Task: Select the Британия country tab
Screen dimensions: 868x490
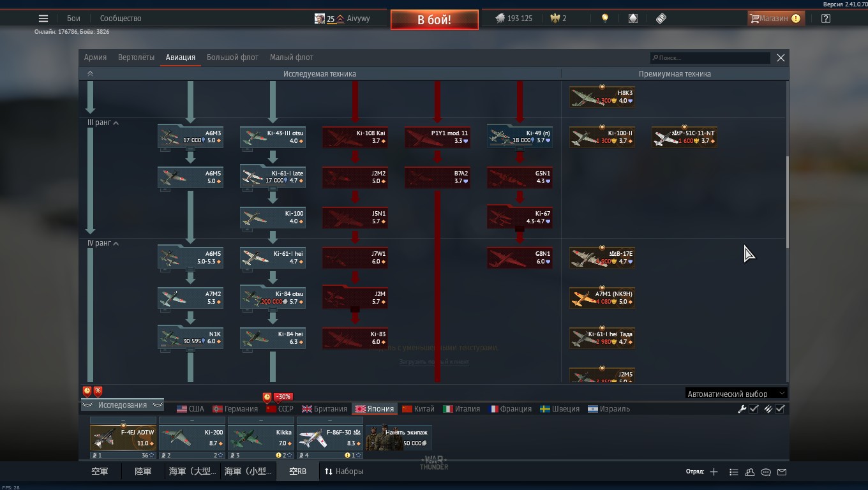Action: (325, 409)
